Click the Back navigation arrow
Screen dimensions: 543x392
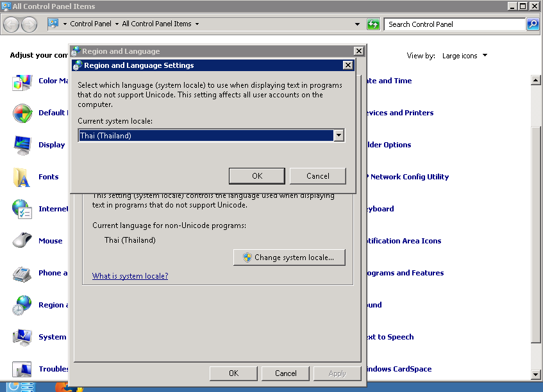tap(11, 24)
